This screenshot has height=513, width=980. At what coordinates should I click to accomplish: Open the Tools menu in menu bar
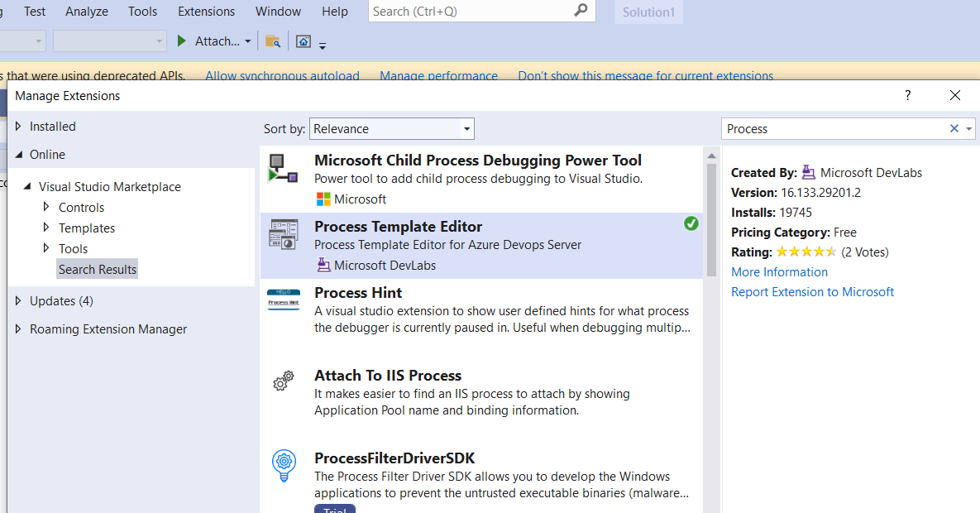tap(142, 12)
